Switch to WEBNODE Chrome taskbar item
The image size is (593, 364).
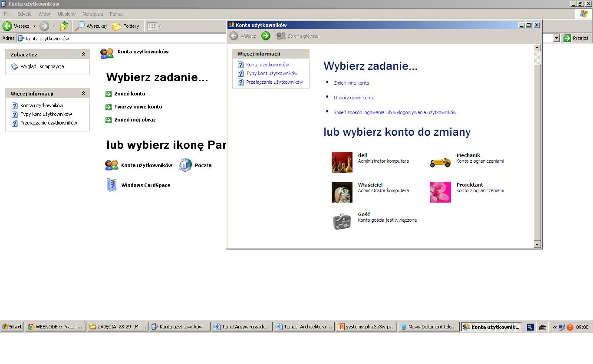point(56,327)
